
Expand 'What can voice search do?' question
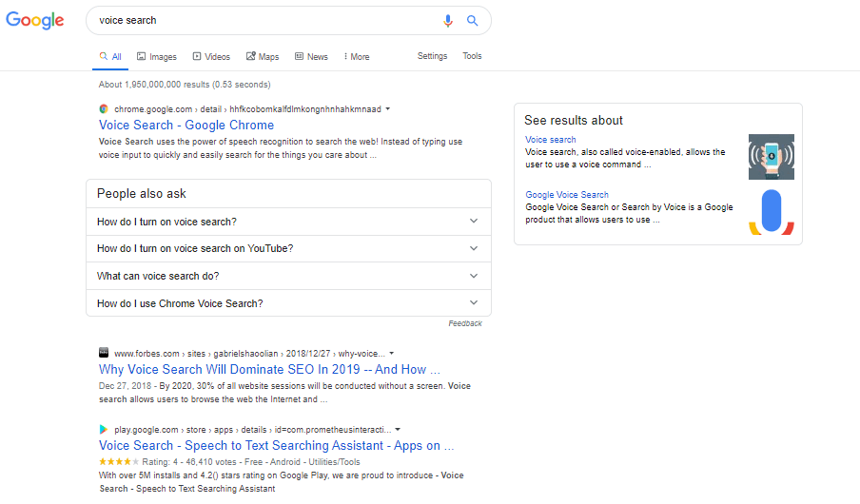coord(288,276)
